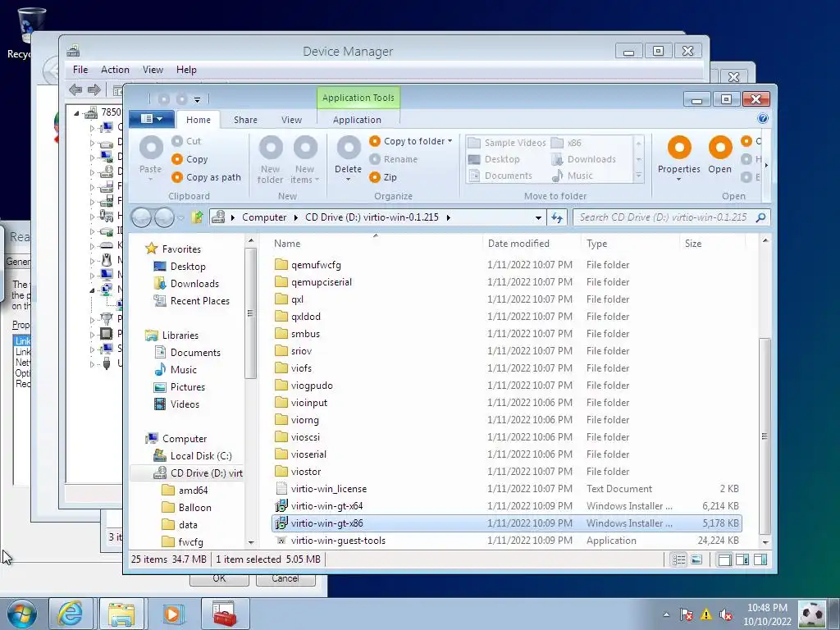Open File Explorer taskbar icon
The image size is (840, 630).
[121, 614]
